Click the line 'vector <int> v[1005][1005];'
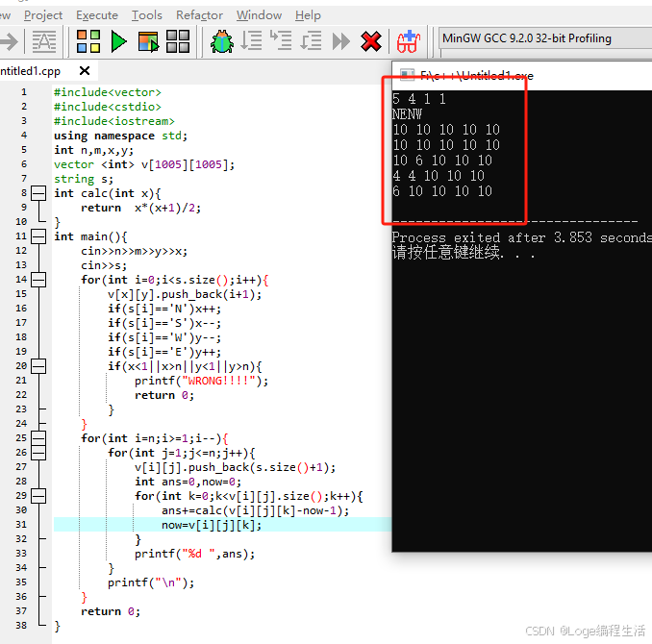Screen dimensions: 652x644 click(x=144, y=164)
